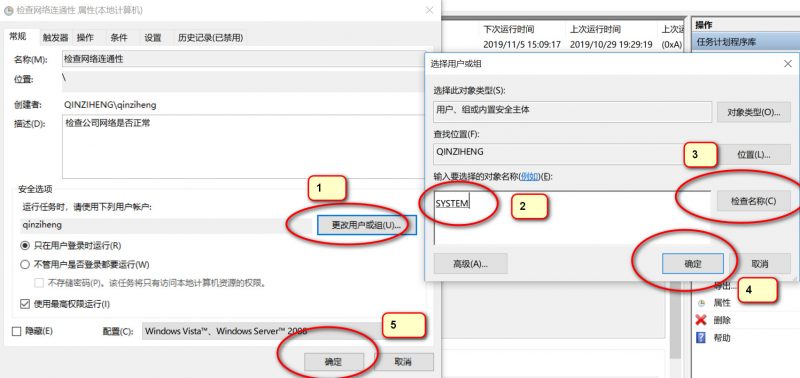Viewport: 800px width, 378px height.
Task: Switch to the 条件 tab
Action: pos(119,37)
